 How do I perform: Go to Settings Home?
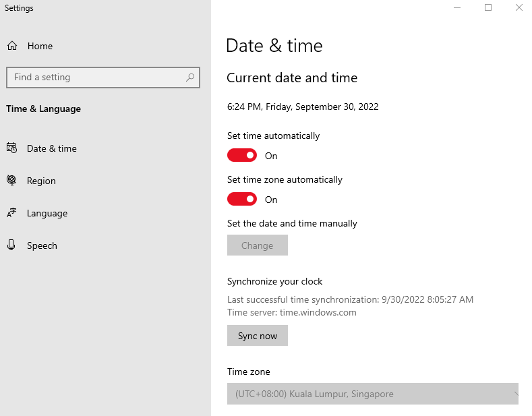(40, 46)
